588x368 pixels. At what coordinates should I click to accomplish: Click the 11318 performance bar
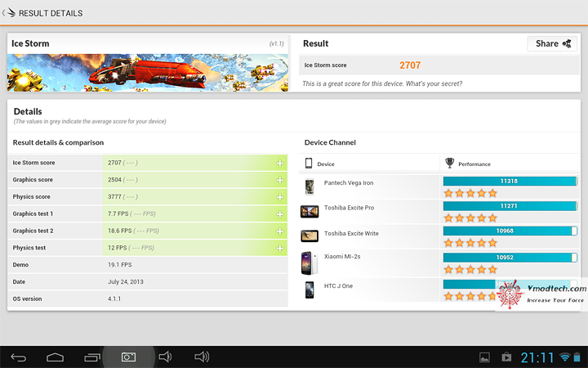tap(510, 181)
